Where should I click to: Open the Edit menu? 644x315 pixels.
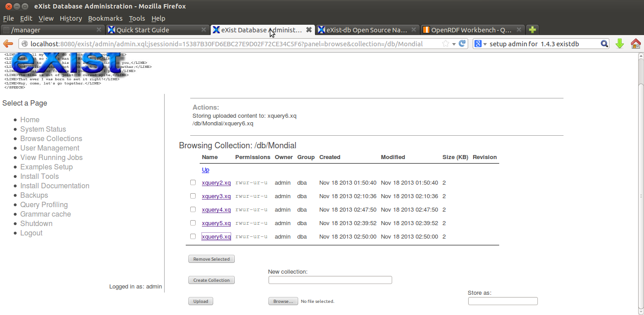pos(26,18)
